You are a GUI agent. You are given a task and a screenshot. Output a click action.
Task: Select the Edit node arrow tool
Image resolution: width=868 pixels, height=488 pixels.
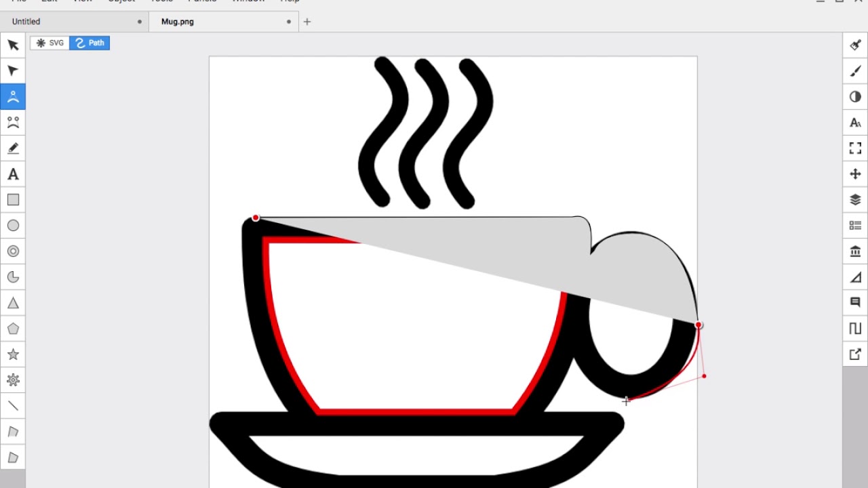pos(13,70)
